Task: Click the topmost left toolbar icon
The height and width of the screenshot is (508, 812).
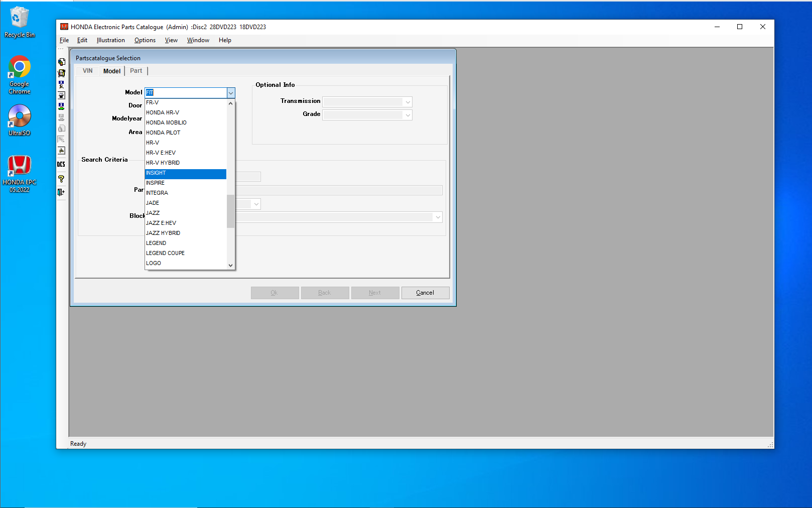Action: click(61, 62)
